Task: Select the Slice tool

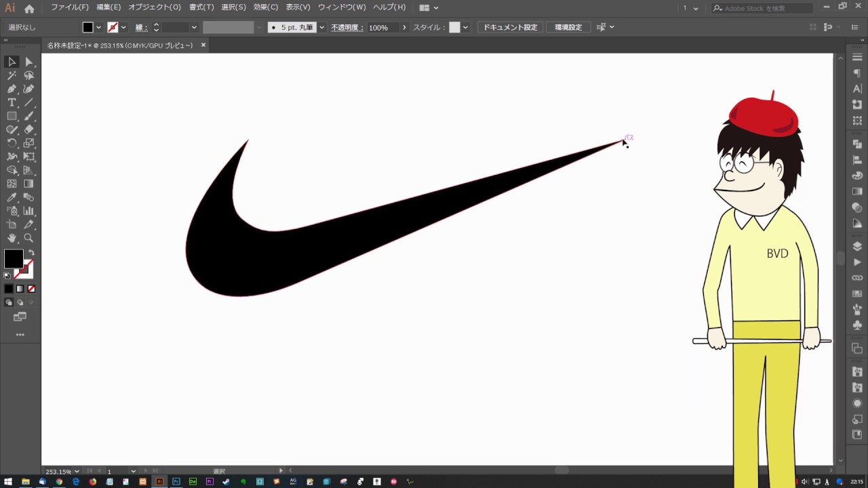Action: pos(28,224)
